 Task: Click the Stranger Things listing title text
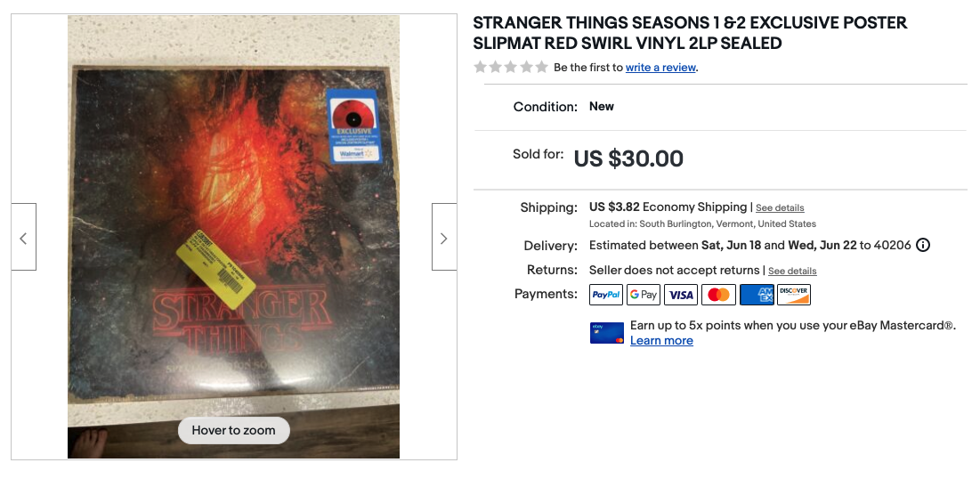[x=690, y=33]
